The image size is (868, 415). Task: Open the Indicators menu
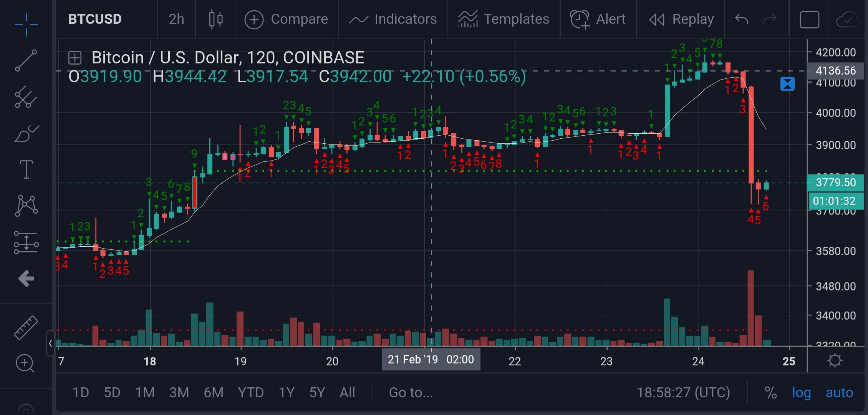tap(393, 19)
